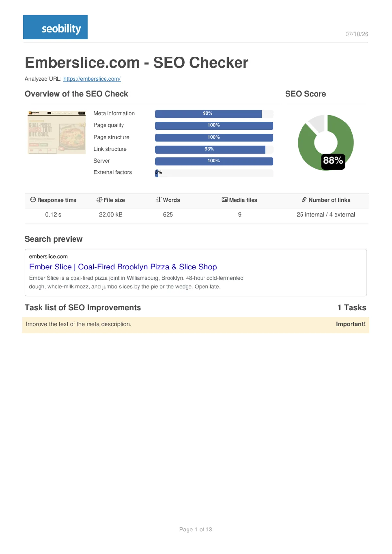Click the Number of links chain icon
The width and height of the screenshot is (392, 554).
[304, 200]
